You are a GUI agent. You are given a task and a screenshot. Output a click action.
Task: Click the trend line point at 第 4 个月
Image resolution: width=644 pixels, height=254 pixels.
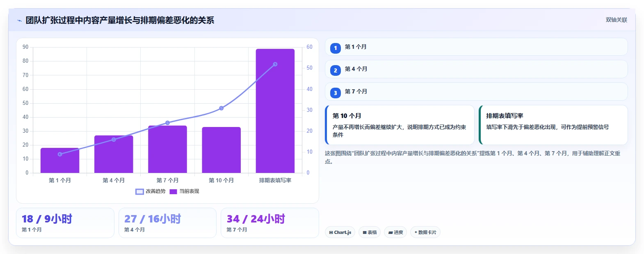point(114,140)
